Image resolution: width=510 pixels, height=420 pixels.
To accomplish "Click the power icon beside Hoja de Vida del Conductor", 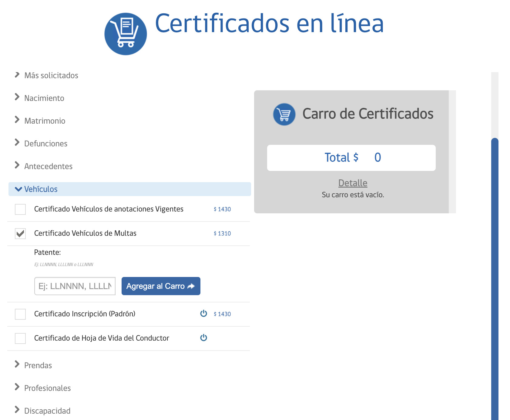I will tap(203, 338).
